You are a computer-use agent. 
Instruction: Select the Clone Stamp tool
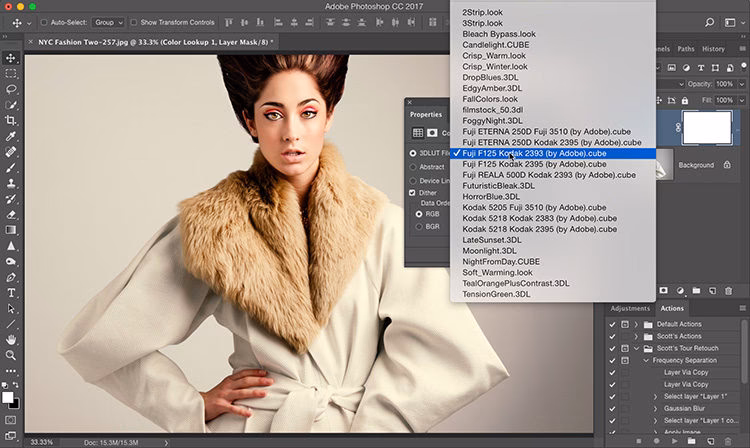point(11,183)
